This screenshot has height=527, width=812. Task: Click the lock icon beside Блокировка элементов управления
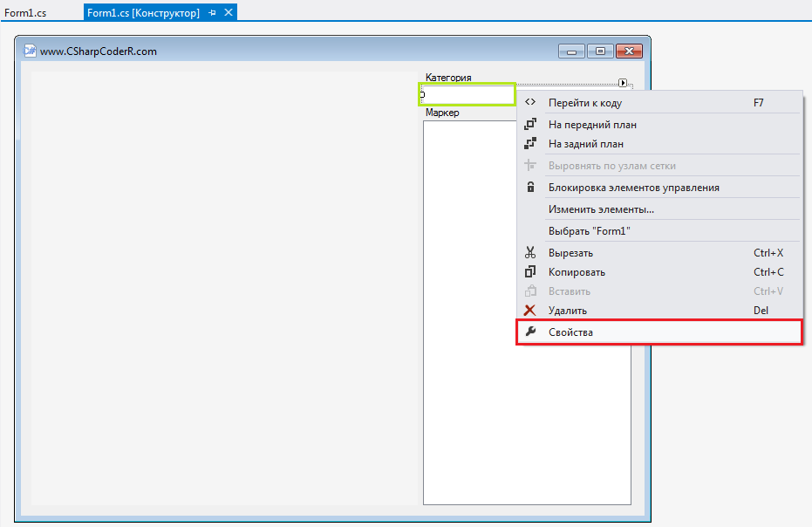(530, 187)
